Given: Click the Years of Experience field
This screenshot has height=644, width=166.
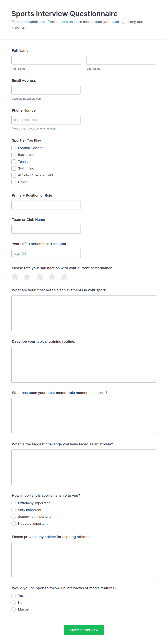Looking at the screenshot, I should pos(46,253).
